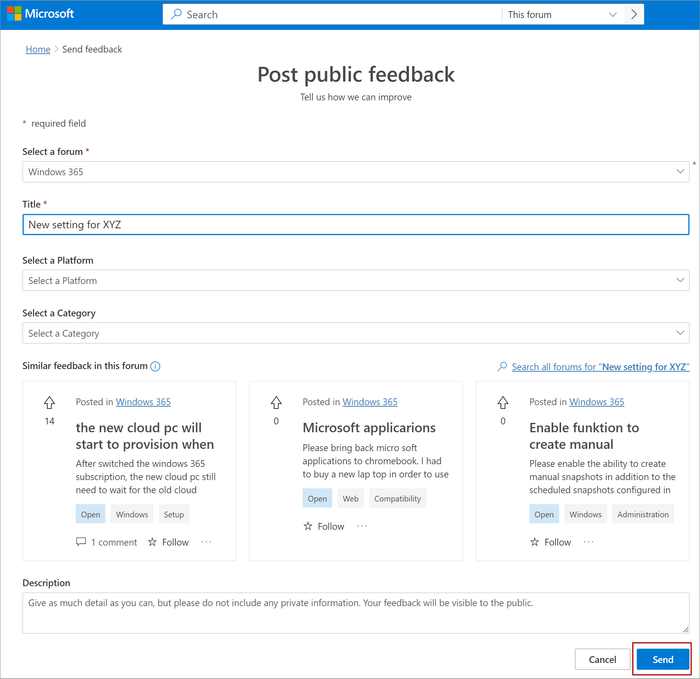
Task: Click the Send button
Action: [x=662, y=659]
